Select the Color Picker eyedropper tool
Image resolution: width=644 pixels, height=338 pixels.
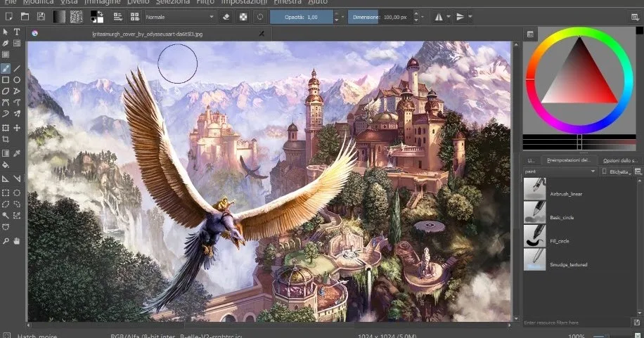point(17,154)
